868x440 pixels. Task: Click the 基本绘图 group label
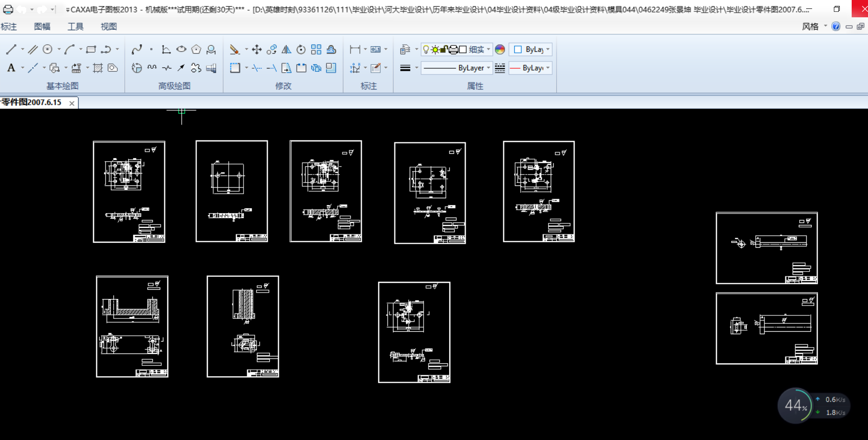coord(62,86)
